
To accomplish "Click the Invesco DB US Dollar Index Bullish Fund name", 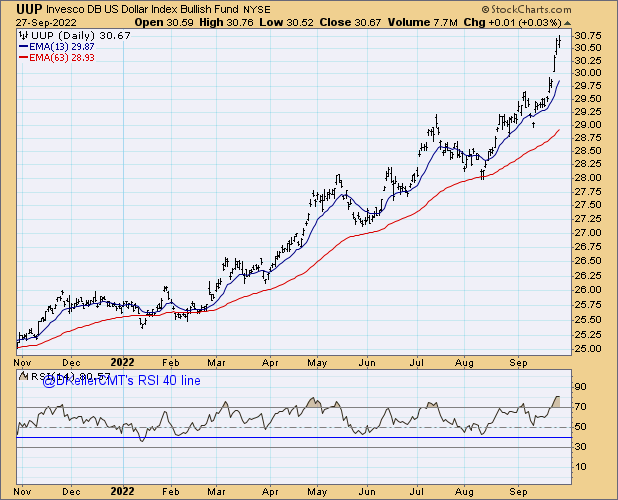I will coord(143,9).
